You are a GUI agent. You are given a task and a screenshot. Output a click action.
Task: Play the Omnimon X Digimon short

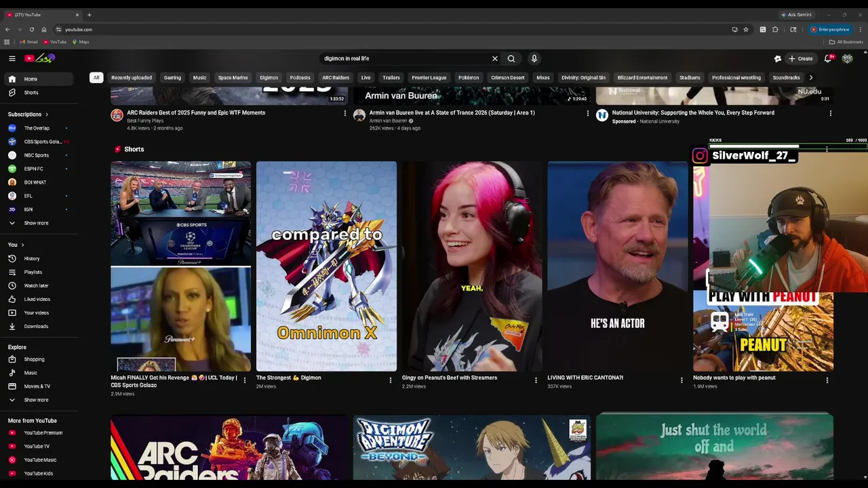coord(326,266)
